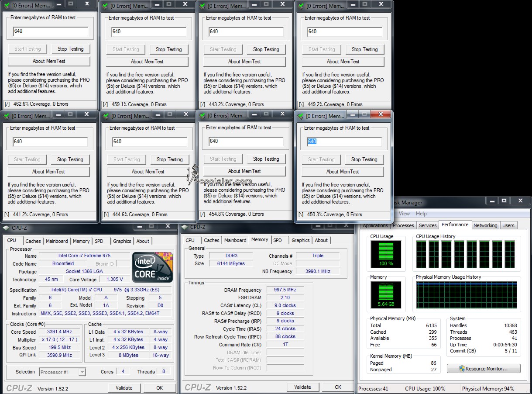The image size is (532, 394).
Task: Stop Testing in the 443.2% coverage MemTest window
Action: pyautogui.click(x=266, y=49)
